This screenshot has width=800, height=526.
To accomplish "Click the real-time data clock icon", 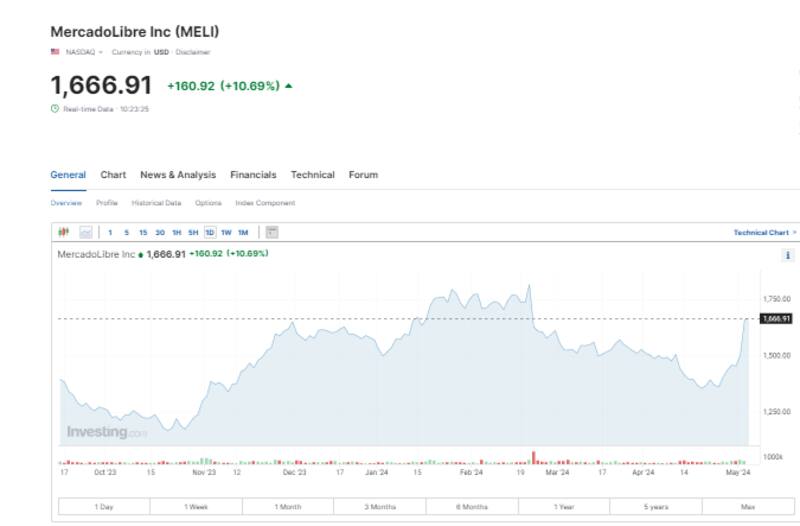I will click(x=55, y=108).
